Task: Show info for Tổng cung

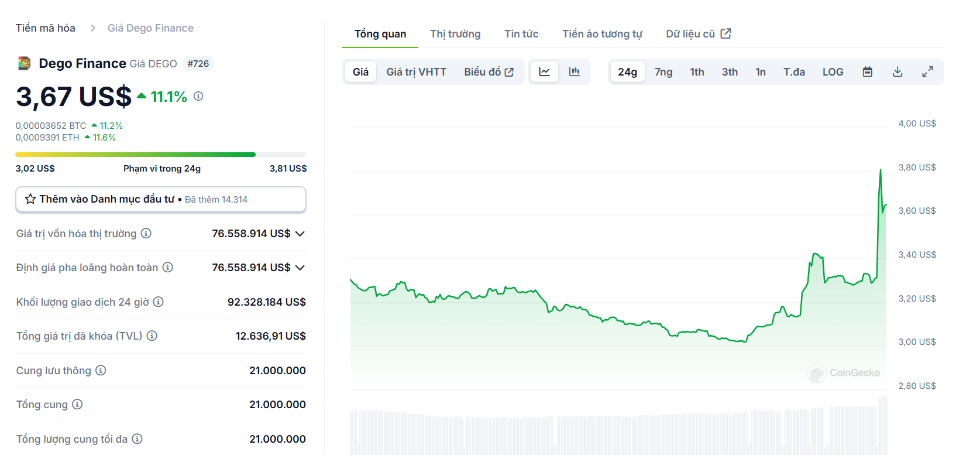Action: [77, 405]
